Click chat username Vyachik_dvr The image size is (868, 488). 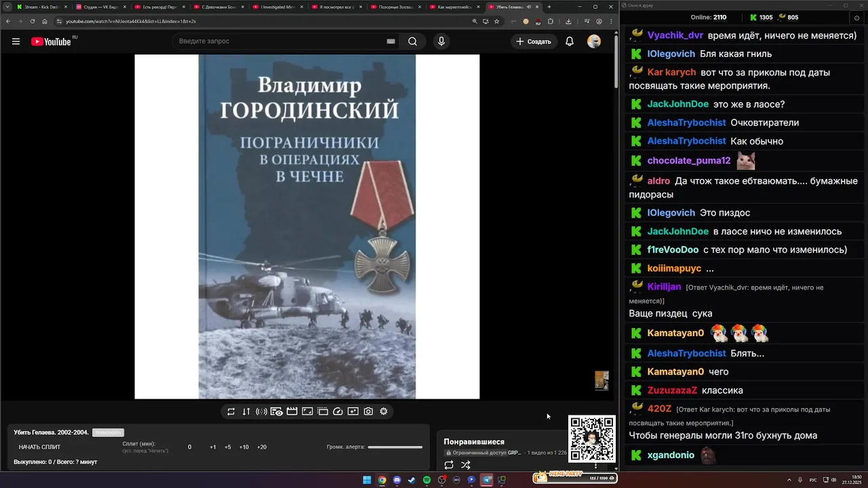coord(675,35)
